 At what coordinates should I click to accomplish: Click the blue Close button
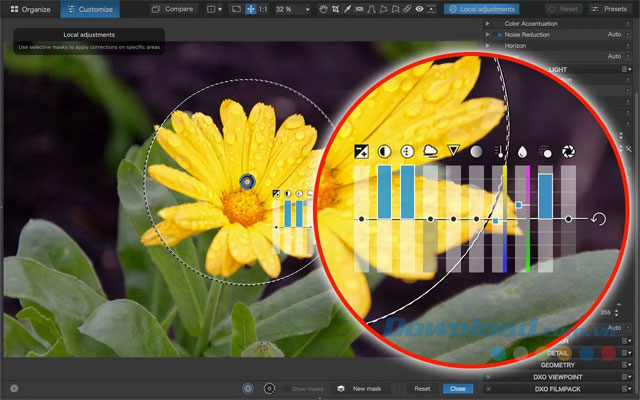tap(458, 388)
